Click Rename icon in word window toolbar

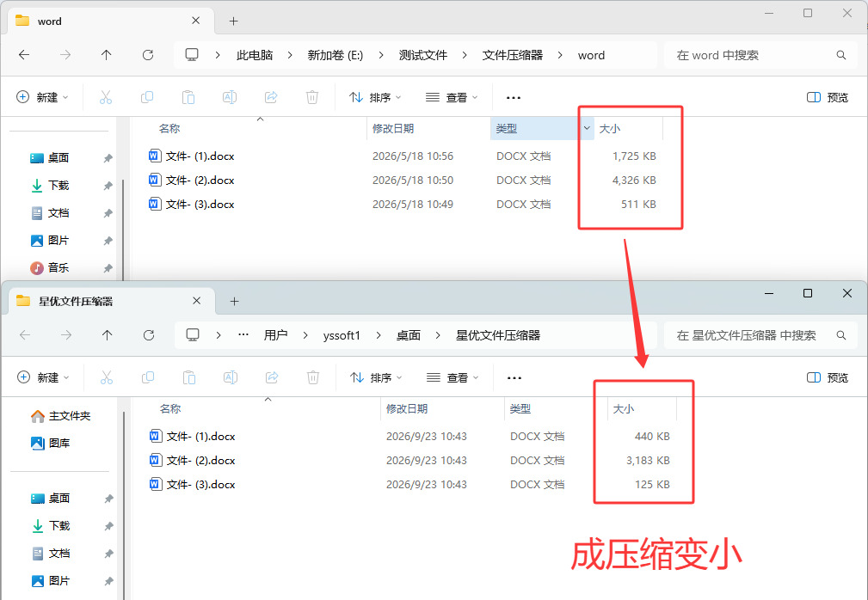pos(229,97)
